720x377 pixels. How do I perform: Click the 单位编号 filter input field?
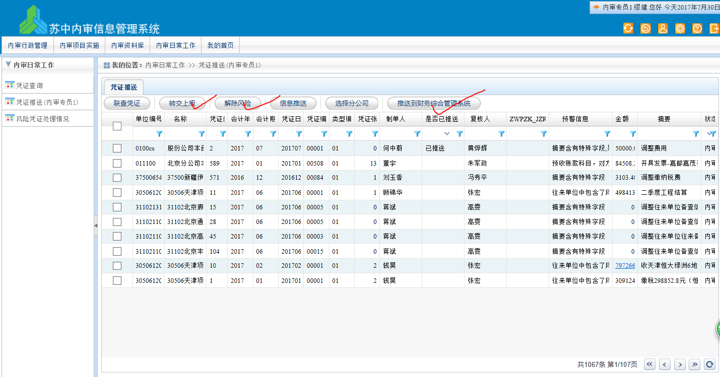click(145, 134)
